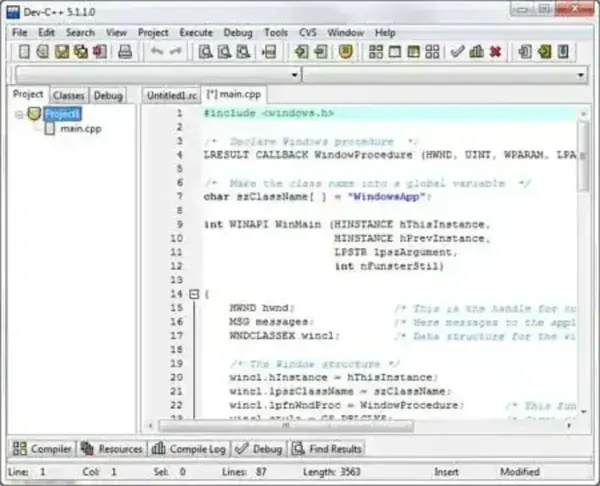Click the Goto bookmarks toolbar icon
This screenshot has width=600, height=486.
(563, 51)
